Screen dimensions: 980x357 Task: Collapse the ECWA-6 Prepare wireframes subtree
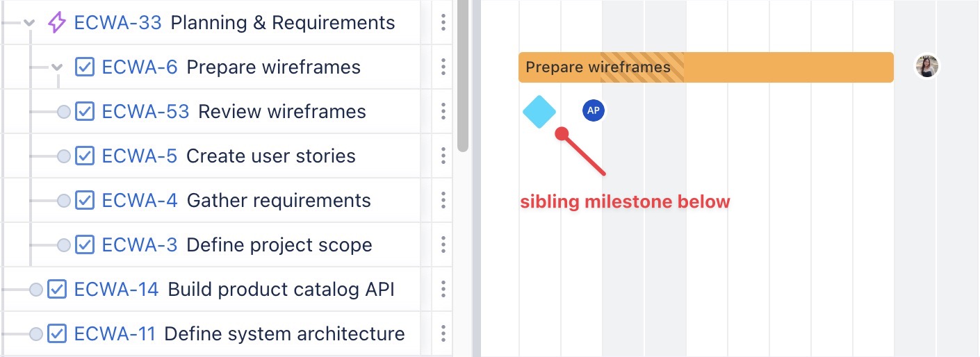(57, 67)
